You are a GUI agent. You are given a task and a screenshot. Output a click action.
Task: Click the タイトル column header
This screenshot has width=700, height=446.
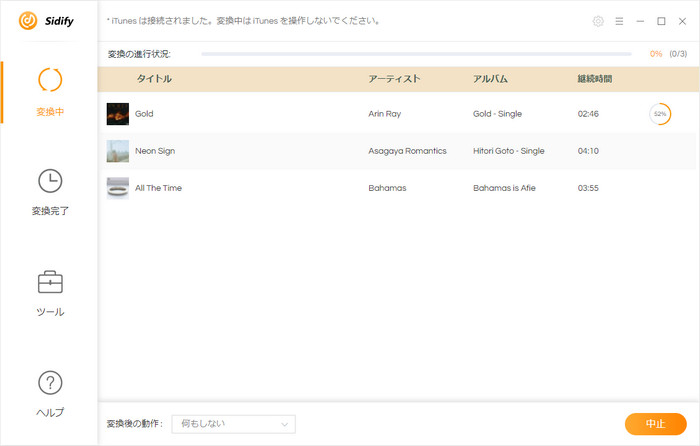click(154, 79)
